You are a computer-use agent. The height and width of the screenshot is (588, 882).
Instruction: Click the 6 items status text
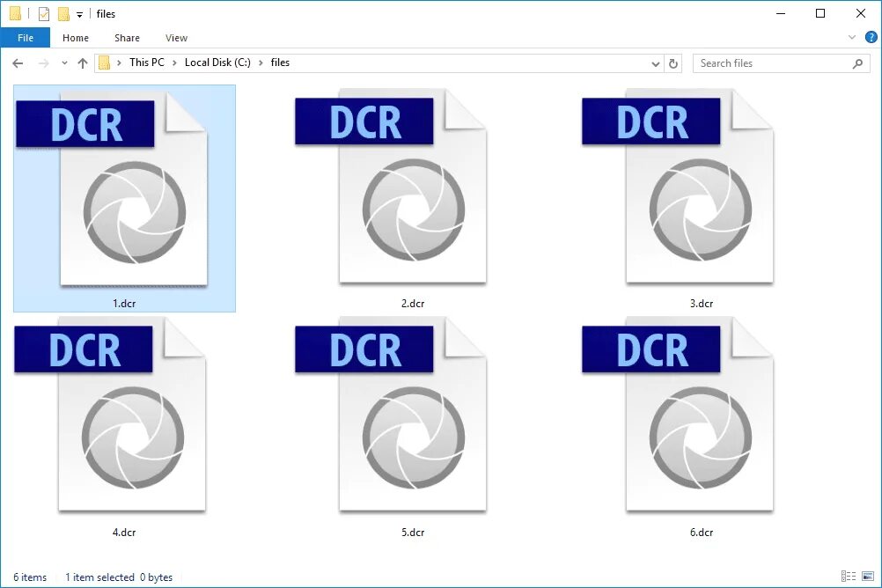[30, 577]
